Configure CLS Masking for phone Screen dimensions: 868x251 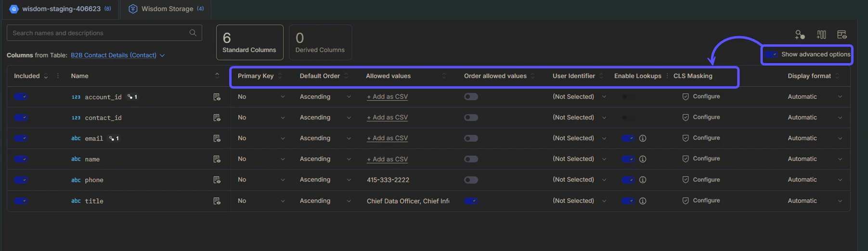[701, 180]
